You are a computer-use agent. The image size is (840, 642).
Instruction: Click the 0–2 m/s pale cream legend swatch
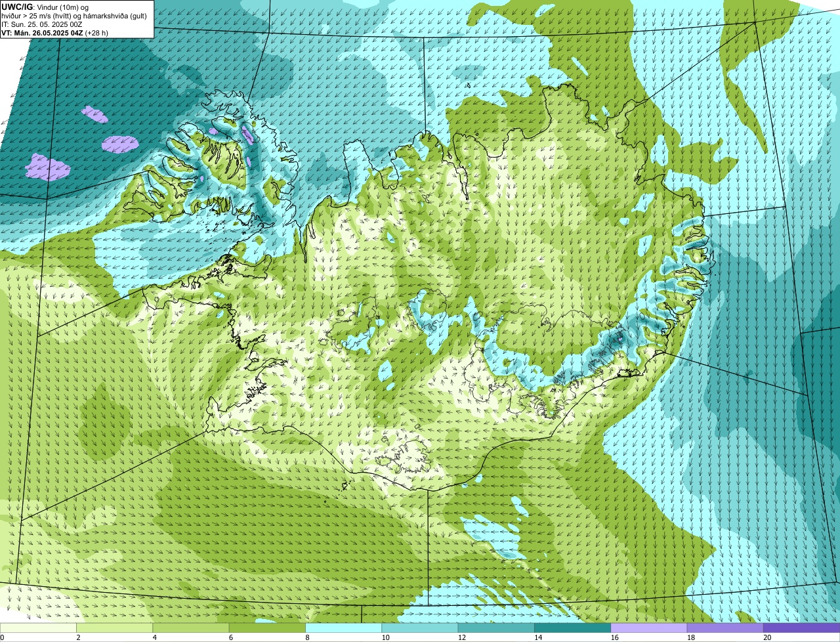click(38, 628)
